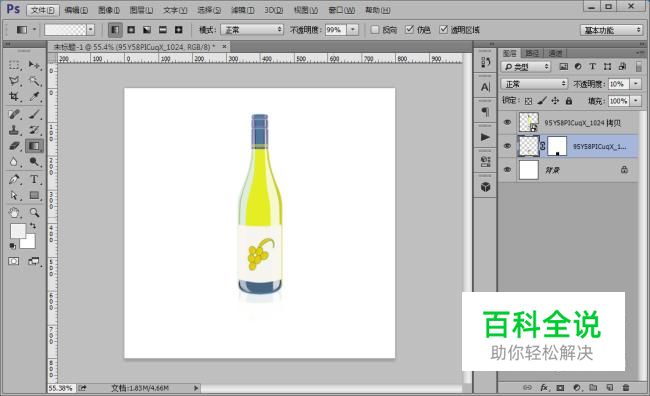
Task: Toggle lock image pixels brush icon
Action: [x=542, y=101]
